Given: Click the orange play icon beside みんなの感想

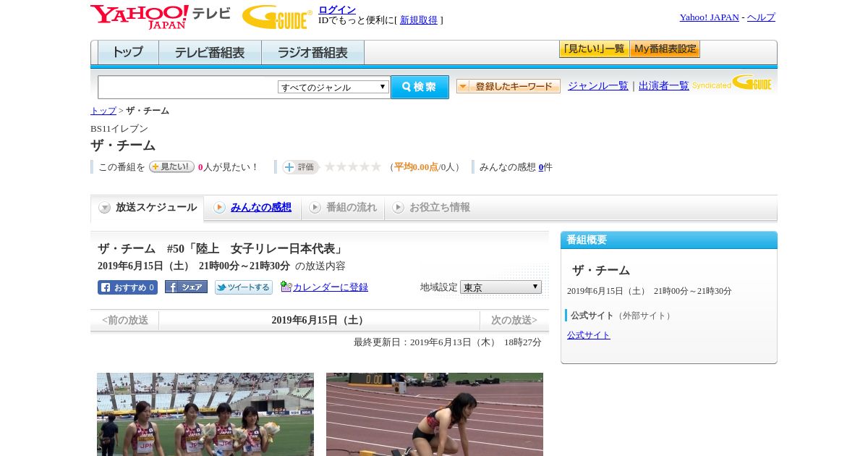Looking at the screenshot, I should coord(219,208).
